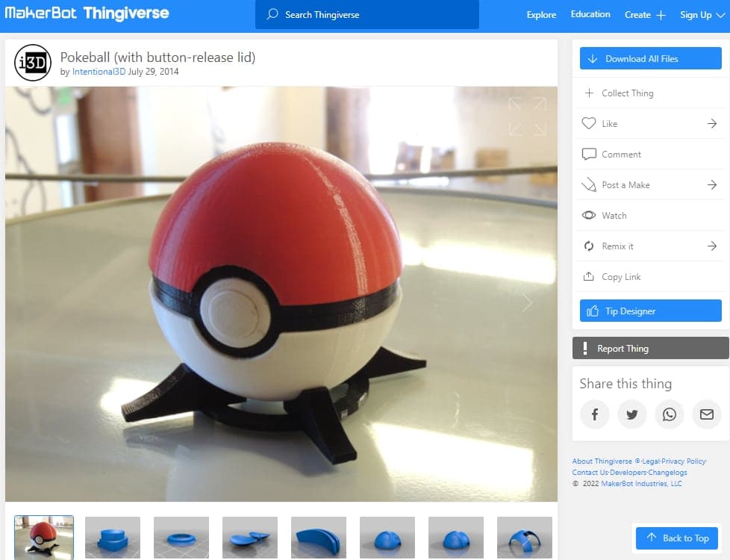Click the Report Thing exclamation icon
This screenshot has width=730, height=560.
[x=585, y=348]
